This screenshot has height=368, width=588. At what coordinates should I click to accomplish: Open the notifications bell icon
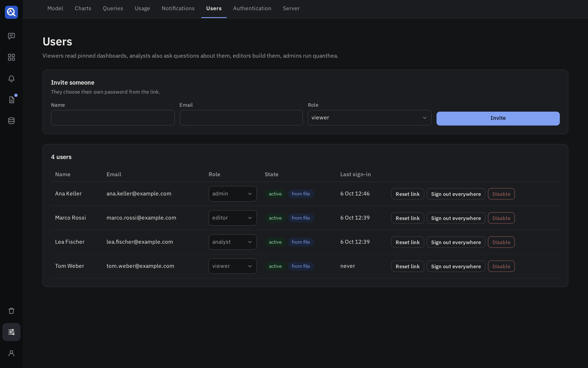click(11, 79)
